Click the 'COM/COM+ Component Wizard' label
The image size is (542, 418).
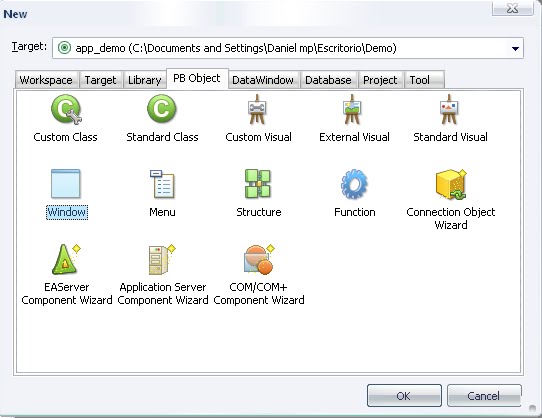click(x=259, y=294)
